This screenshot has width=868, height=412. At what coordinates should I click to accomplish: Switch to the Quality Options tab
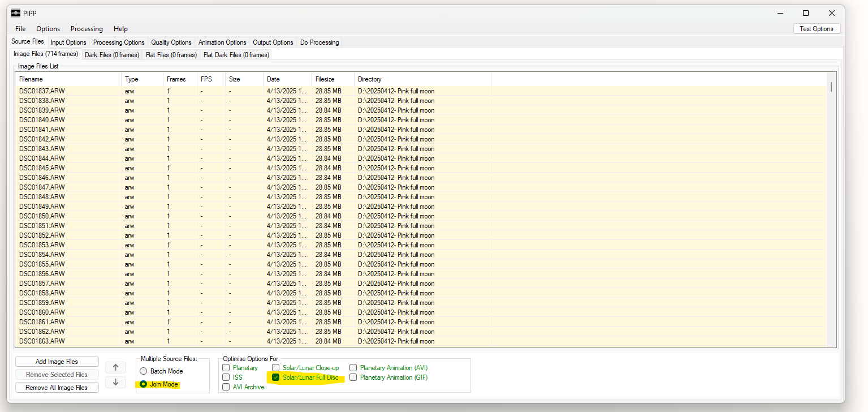171,42
